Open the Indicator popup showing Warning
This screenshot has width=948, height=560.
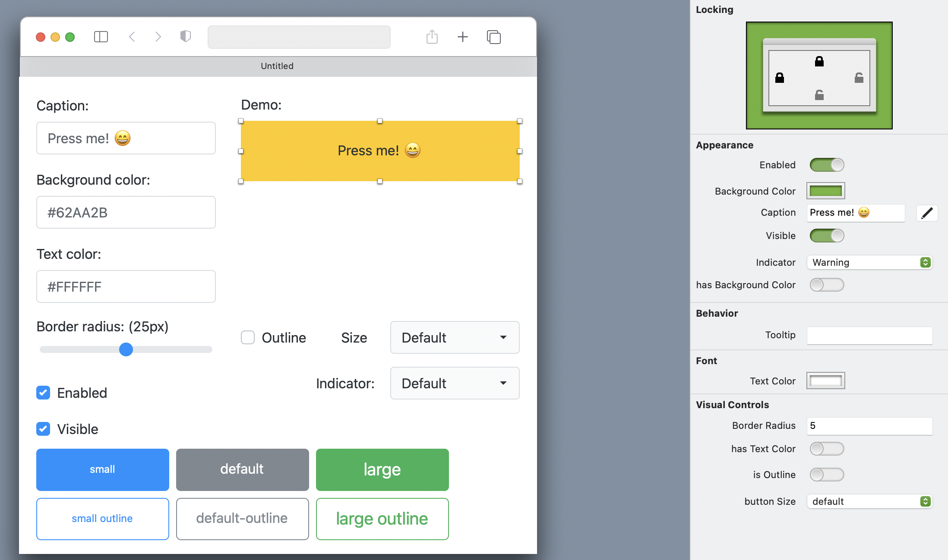(x=869, y=262)
